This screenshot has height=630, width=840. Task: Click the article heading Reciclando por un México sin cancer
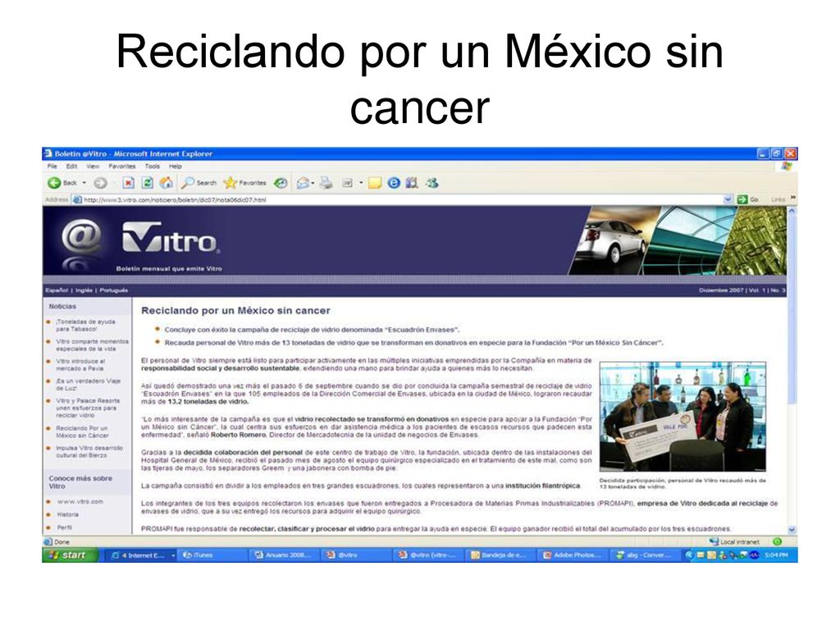235,311
